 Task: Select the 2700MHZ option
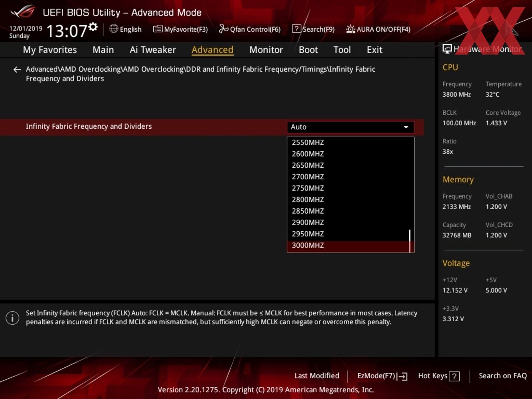tap(350, 176)
